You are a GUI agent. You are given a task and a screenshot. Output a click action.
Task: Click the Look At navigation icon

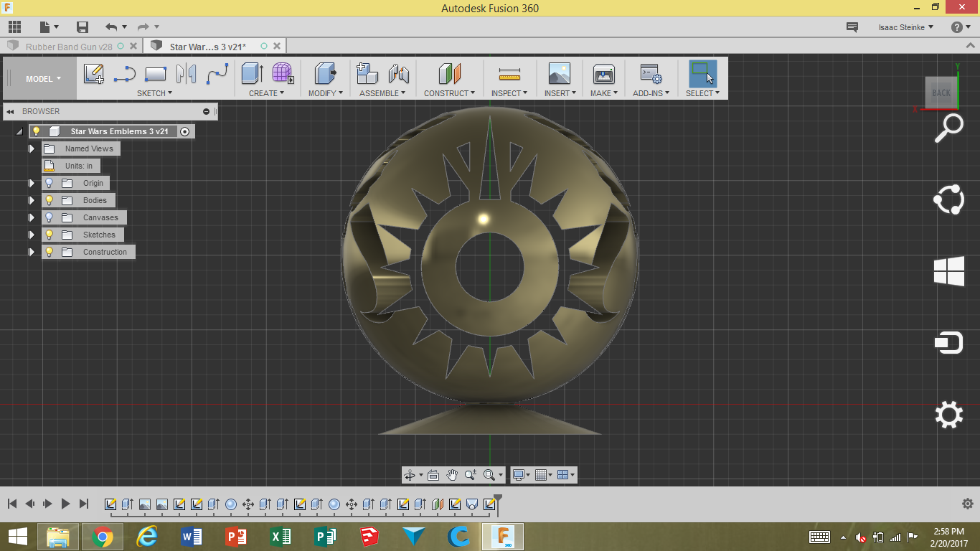[433, 475]
